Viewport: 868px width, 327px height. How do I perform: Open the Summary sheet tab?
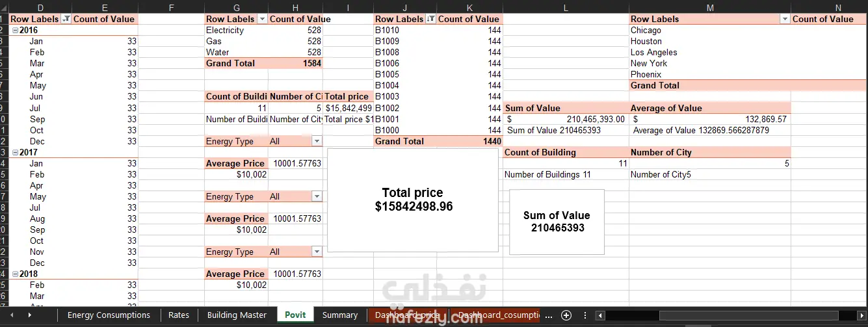pos(340,315)
